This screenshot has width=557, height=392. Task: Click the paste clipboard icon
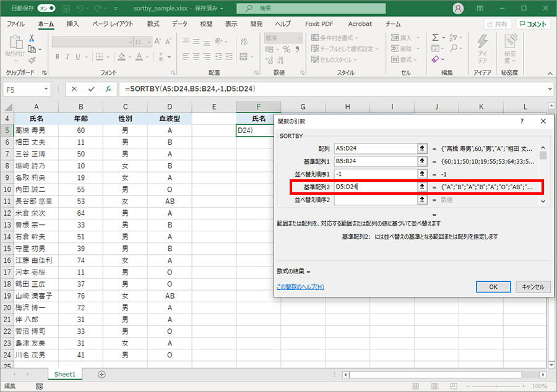coord(15,42)
